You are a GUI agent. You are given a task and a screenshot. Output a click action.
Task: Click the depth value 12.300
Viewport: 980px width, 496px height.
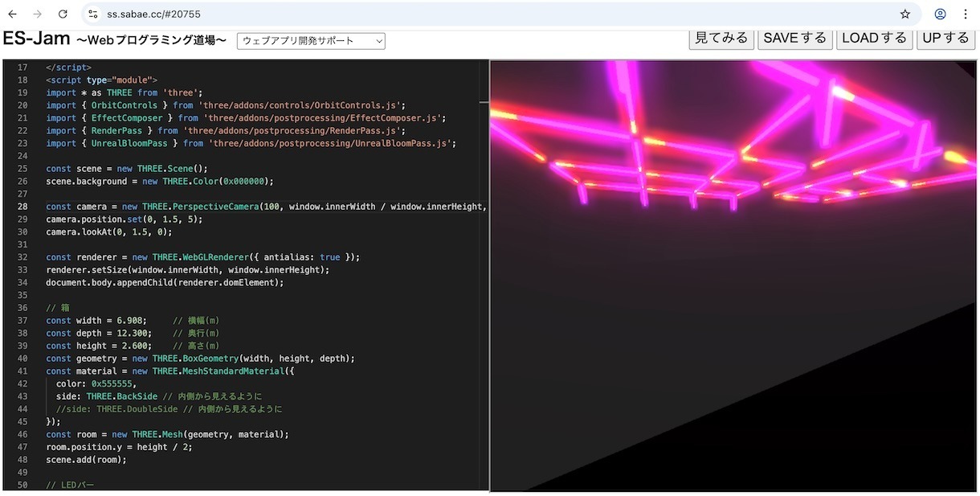coord(131,333)
